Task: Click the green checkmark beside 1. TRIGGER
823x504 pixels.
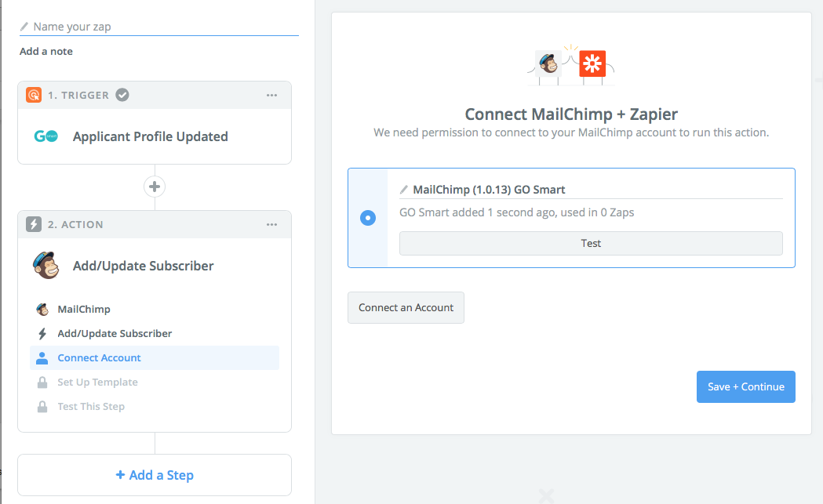Action: (x=122, y=95)
